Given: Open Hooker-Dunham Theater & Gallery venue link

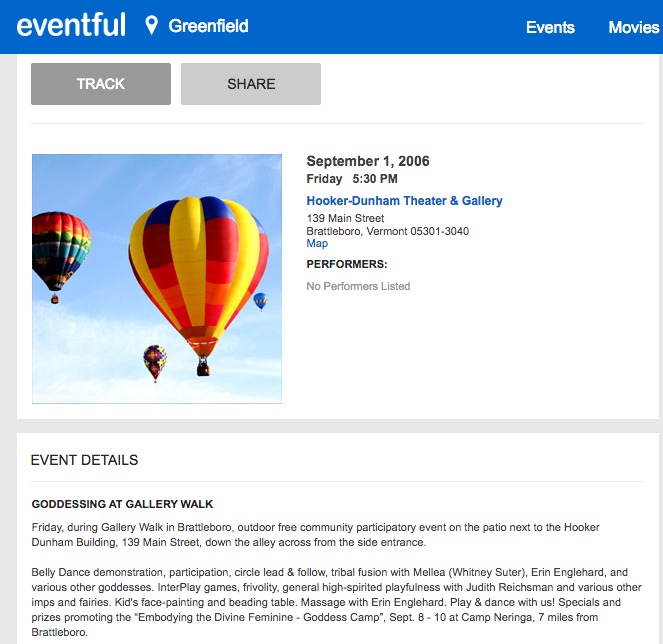Looking at the screenshot, I should tap(404, 201).
